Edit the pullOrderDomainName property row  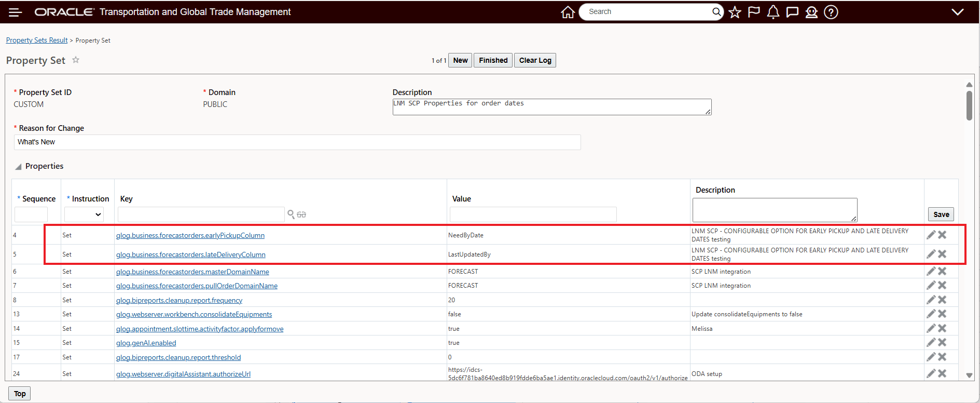pos(931,285)
